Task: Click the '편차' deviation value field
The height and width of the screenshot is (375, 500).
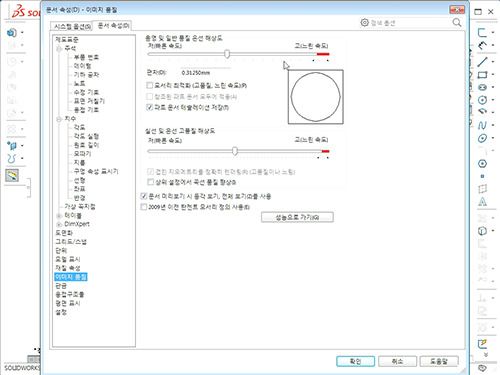Action: [205, 73]
